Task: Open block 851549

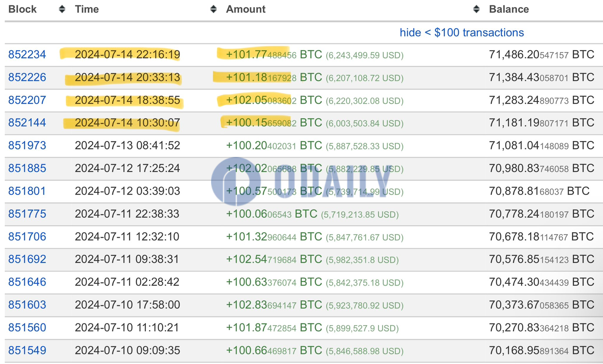Action: [x=27, y=350]
